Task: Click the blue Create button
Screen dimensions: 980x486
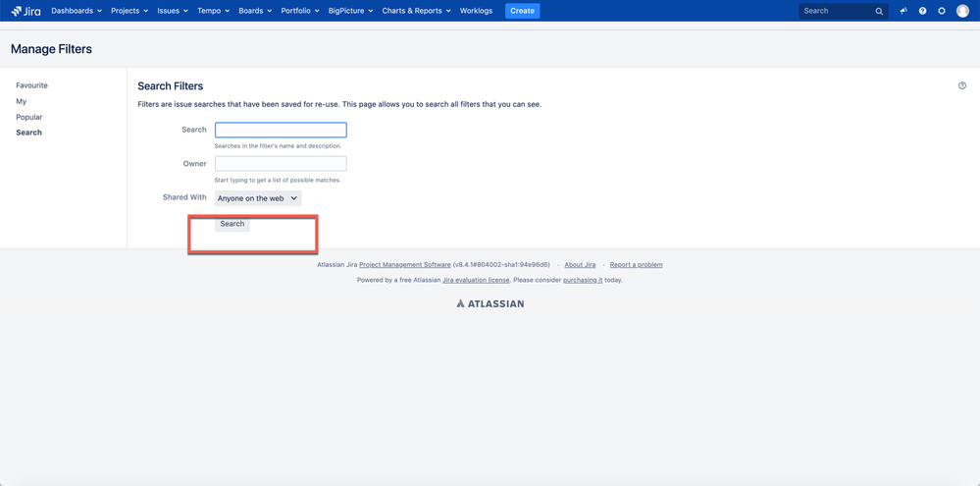Action: pos(523,11)
